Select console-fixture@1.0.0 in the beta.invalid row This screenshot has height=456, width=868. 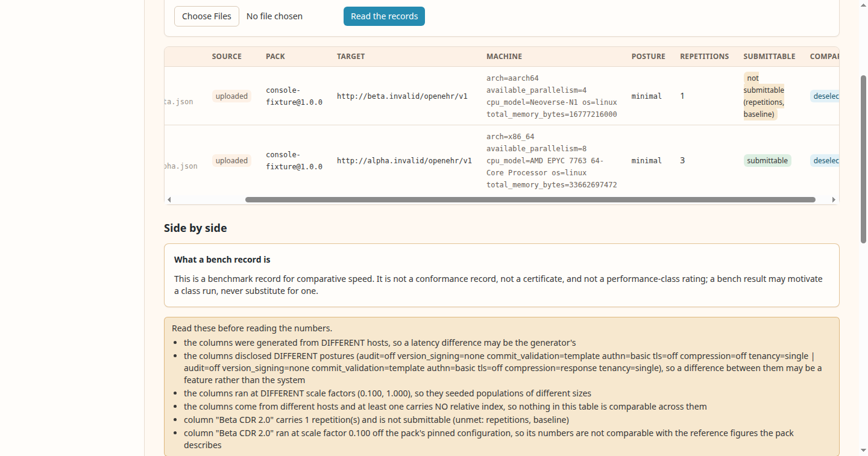[294, 96]
